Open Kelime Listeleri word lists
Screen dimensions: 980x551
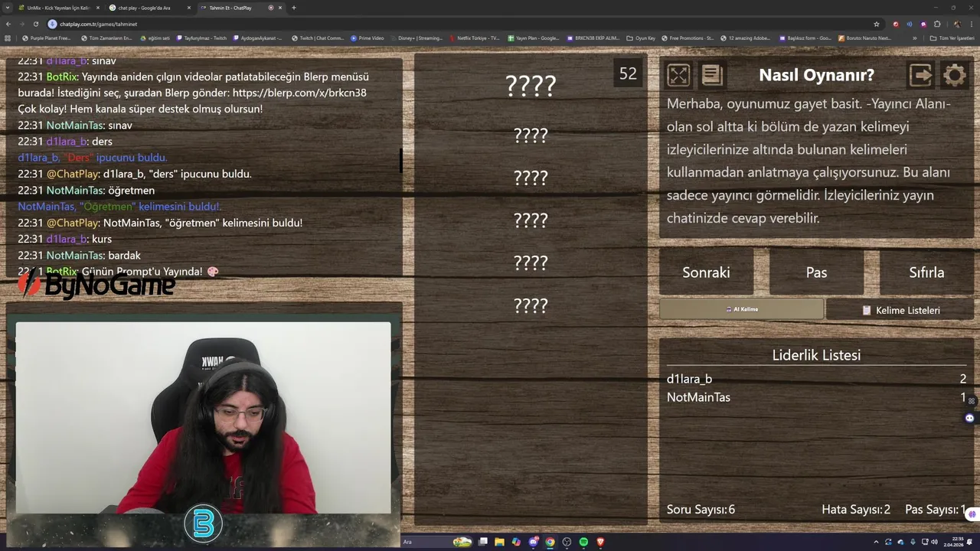pos(900,310)
